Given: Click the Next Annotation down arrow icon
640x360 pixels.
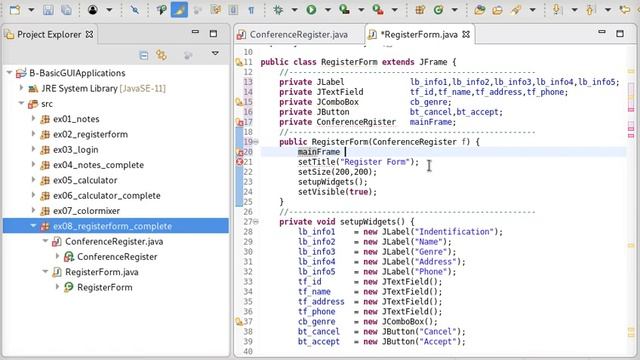Looking at the screenshot, I should tap(557, 10).
